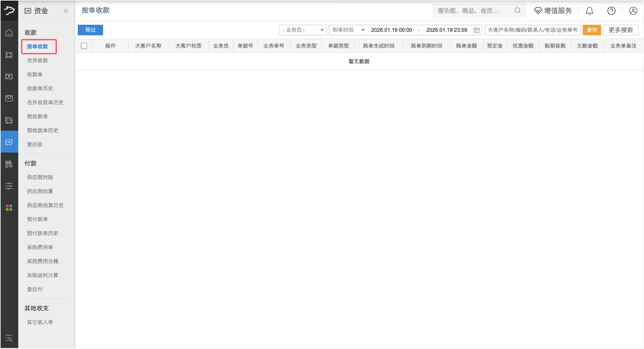Open 合并收款 in the side menu
This screenshot has height=349, width=644.
click(x=38, y=60)
